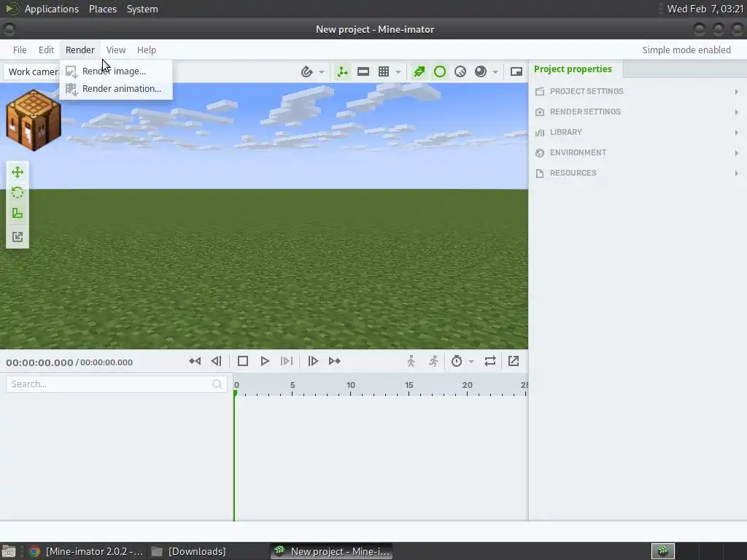Toggle the green transform gizmo controls icon

343,71
